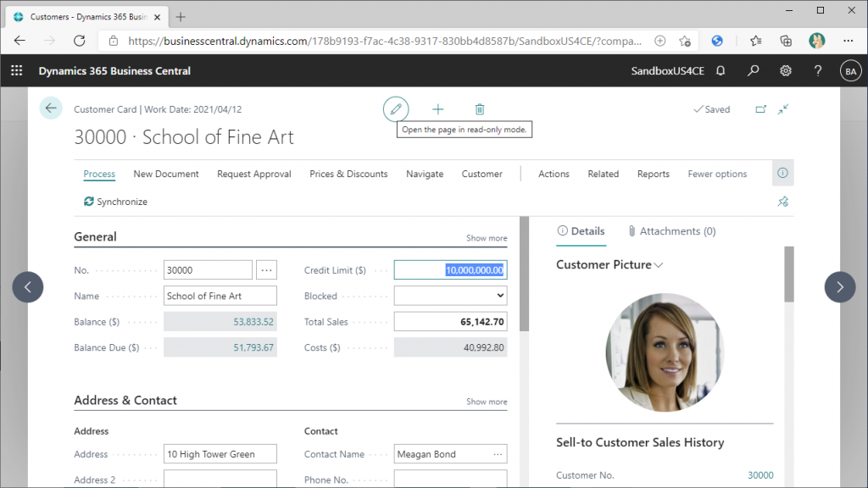Reload the page in the browser
Viewport: 868px width, 488px height.
point(80,41)
